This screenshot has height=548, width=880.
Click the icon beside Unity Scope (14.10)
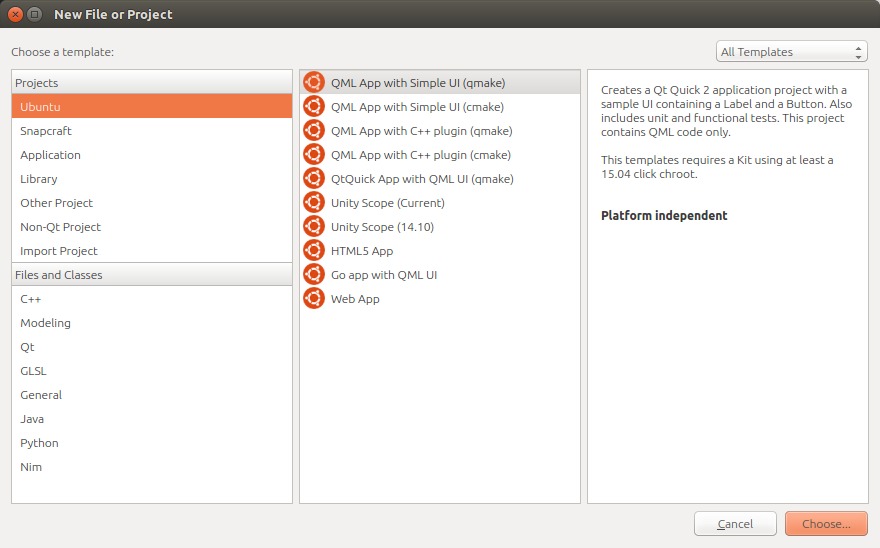314,227
